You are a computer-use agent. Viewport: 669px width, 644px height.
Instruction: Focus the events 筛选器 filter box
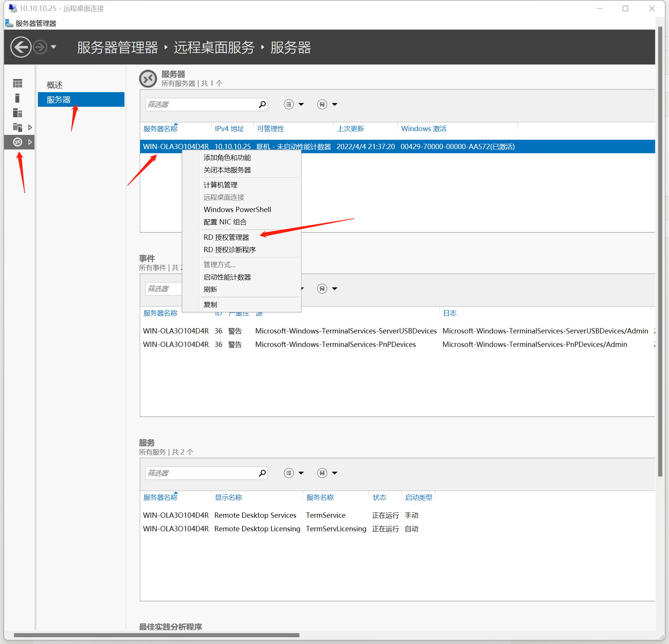(x=164, y=289)
